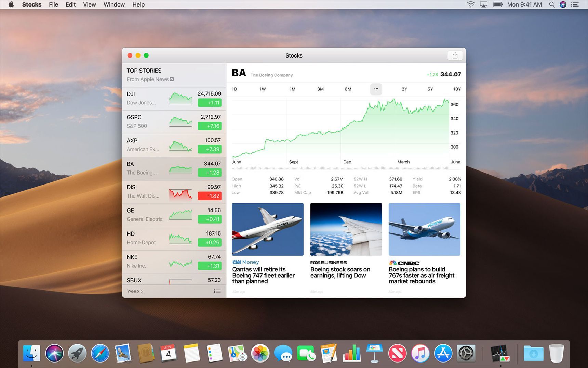
Task: Open Downloads folder in Dock
Action: pyautogui.click(x=533, y=353)
